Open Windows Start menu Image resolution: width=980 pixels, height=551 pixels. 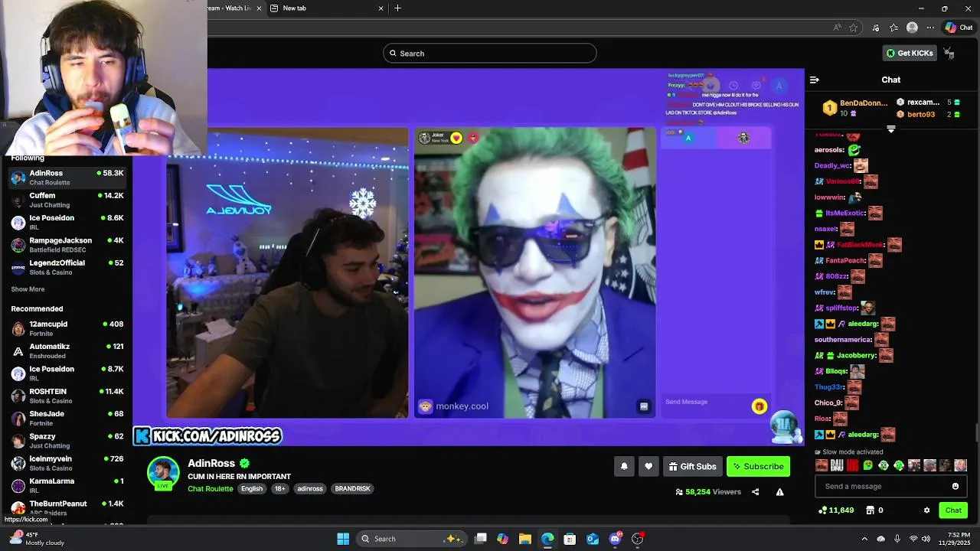(x=343, y=539)
